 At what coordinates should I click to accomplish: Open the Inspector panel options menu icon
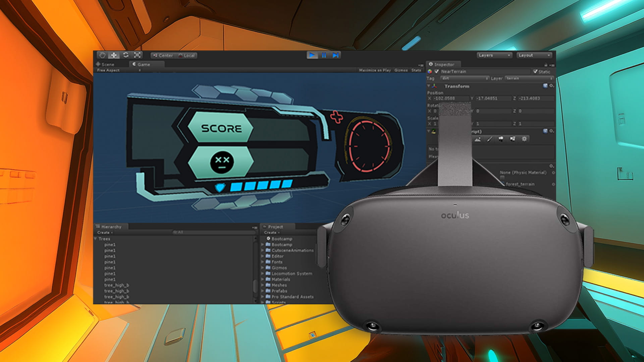(552, 65)
